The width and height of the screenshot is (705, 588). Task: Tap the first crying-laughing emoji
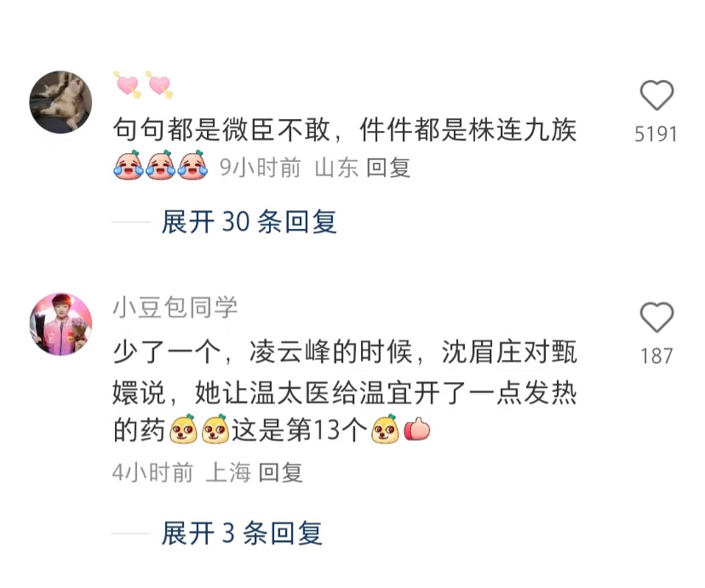tap(128, 165)
